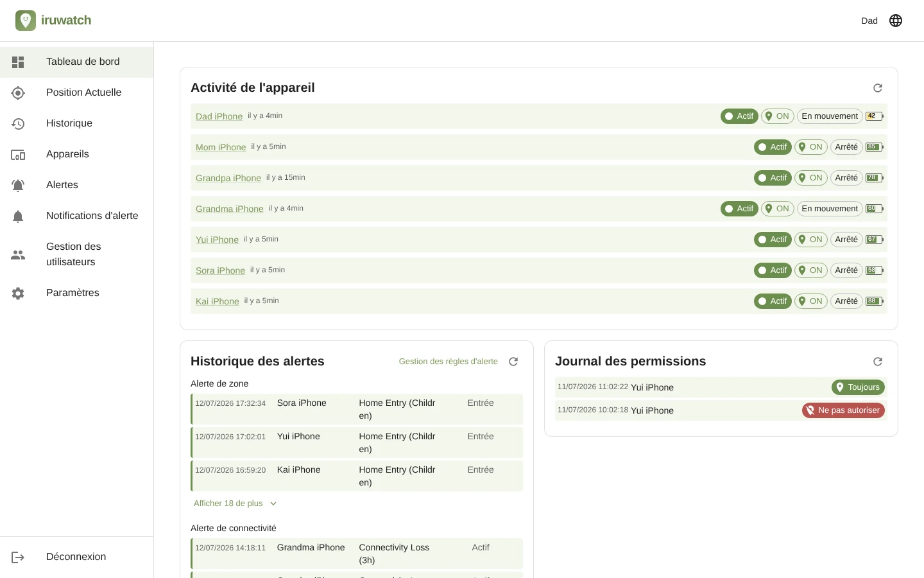
Task: Click Grandpa iPhone battery indicator
Action: tap(875, 178)
